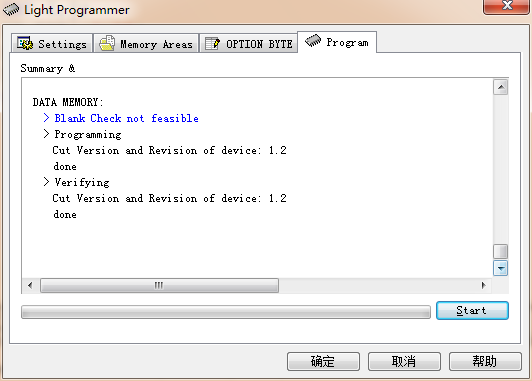Viewport: 532px width, 381px height.
Task: Click 'Cut Version' line under Verifying
Action: pos(169,198)
